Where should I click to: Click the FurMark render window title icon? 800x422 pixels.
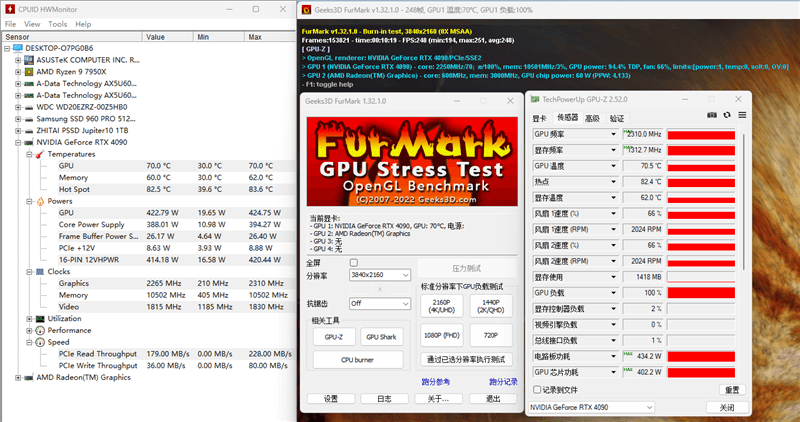[306, 10]
